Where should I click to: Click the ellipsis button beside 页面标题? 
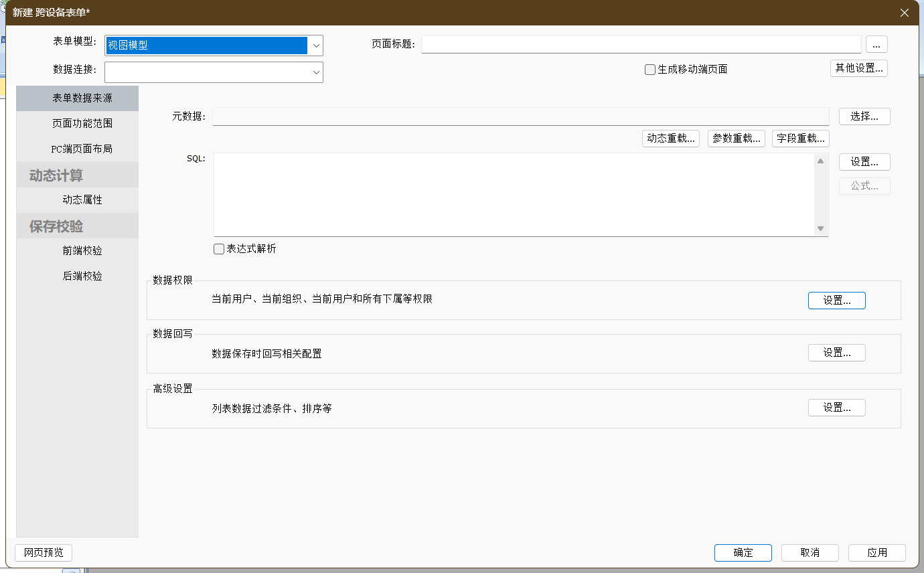[x=876, y=45]
